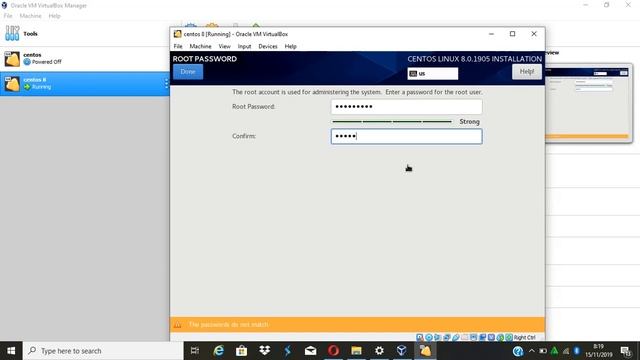Open the Windows Start menu
Viewport: 640px width, 360px height.
pyautogui.click(x=11, y=351)
